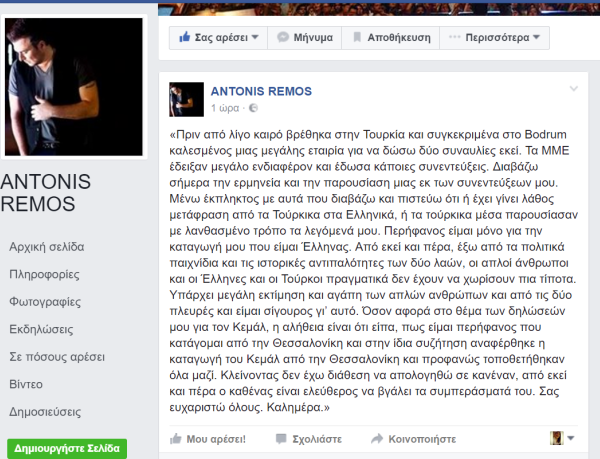
Task: Expand the Περισσότερα dropdown arrow
Action: (536, 37)
